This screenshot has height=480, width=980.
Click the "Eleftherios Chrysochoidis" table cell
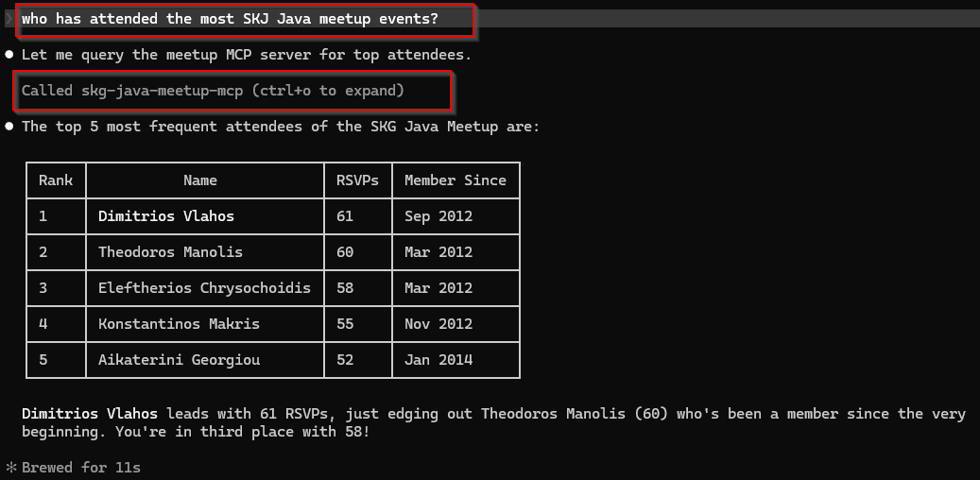click(205, 288)
